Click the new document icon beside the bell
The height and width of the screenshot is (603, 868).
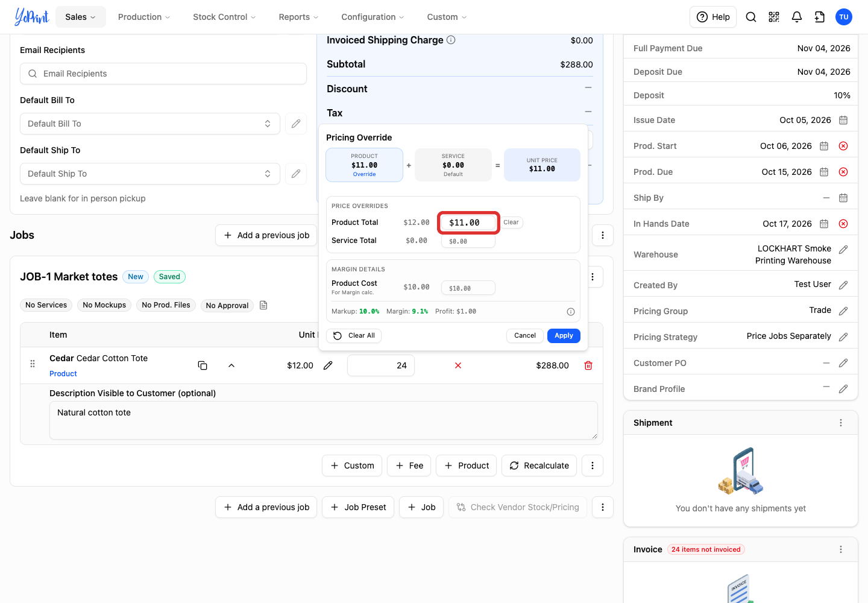(x=820, y=17)
